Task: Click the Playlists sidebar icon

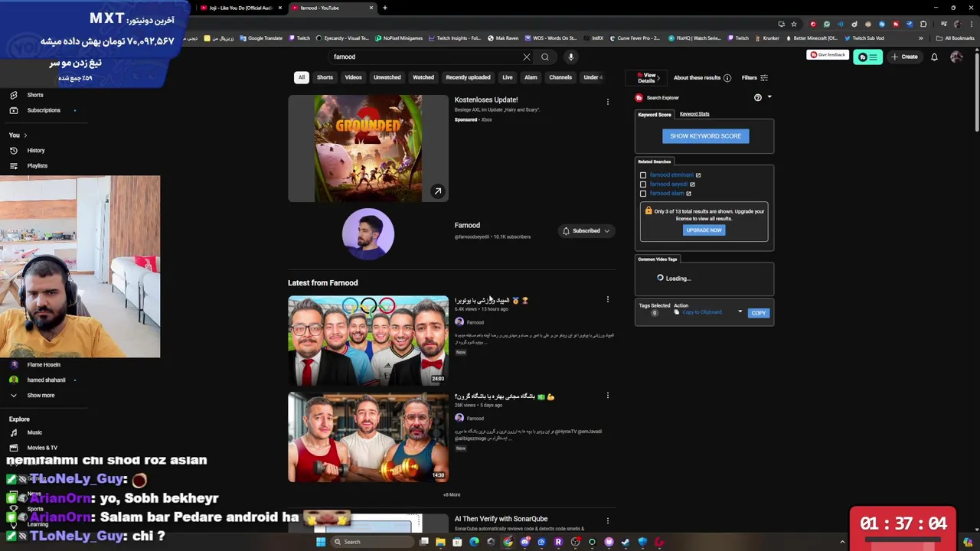Action: pyautogui.click(x=13, y=165)
